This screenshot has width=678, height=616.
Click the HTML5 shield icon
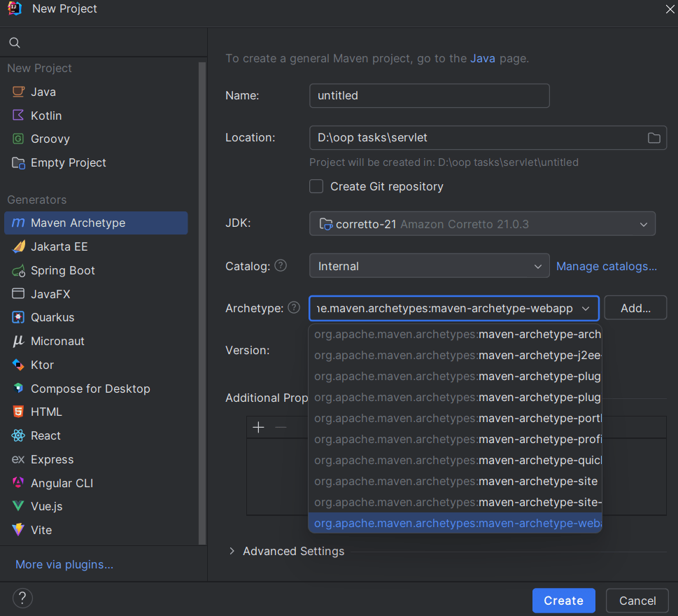coord(18,412)
